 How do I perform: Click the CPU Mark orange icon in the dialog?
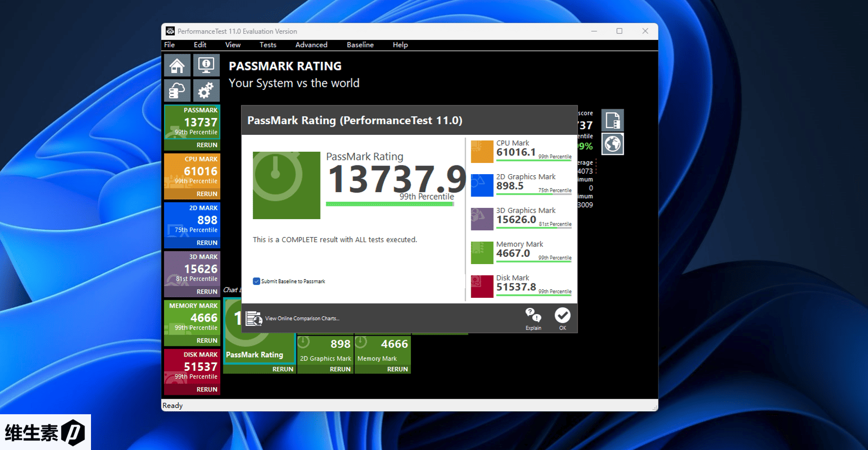pos(482,152)
